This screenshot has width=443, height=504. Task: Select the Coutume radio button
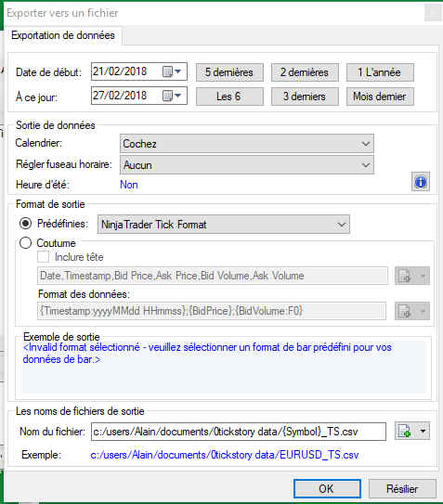click(x=25, y=243)
